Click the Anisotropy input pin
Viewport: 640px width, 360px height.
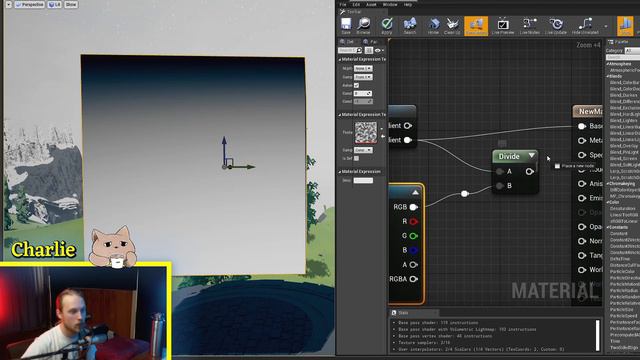pyautogui.click(x=582, y=184)
